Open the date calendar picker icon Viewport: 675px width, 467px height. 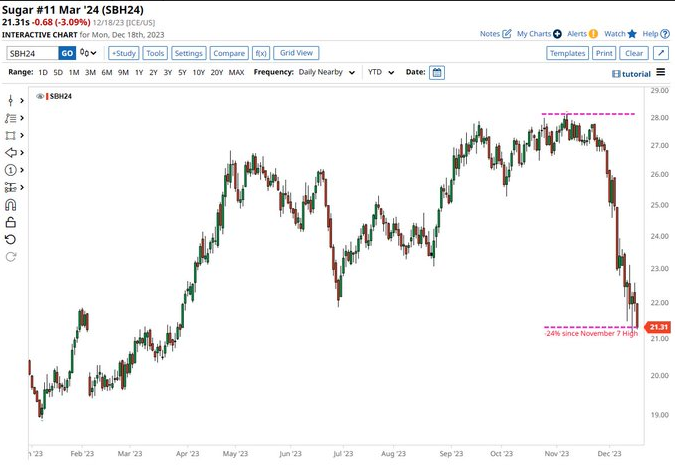click(x=437, y=72)
